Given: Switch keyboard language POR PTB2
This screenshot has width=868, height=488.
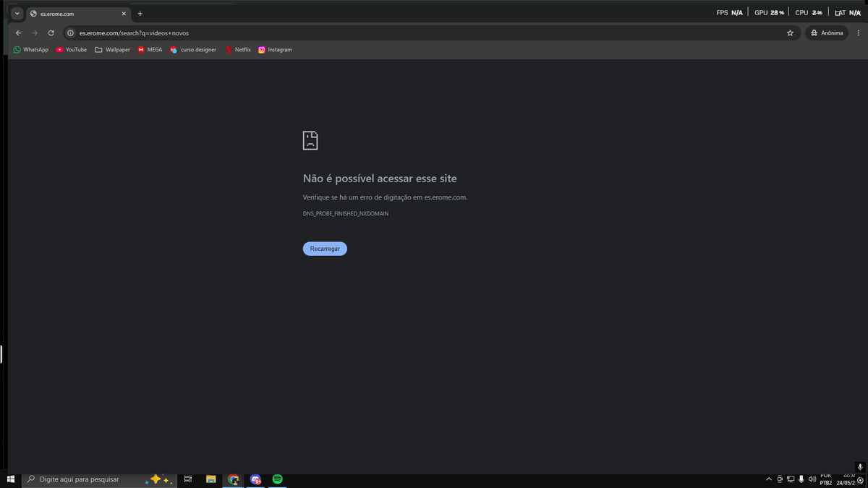Looking at the screenshot, I should pos(826,479).
